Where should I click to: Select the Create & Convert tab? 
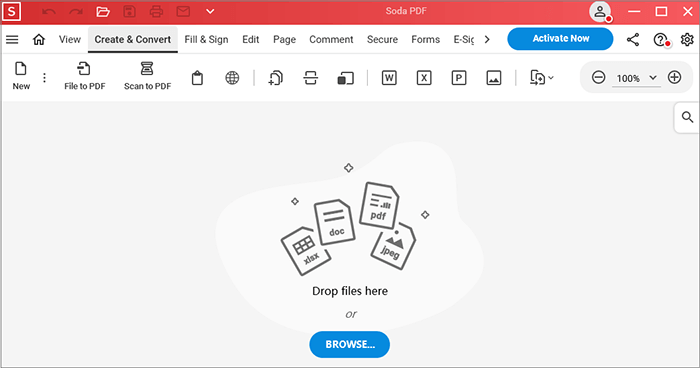[133, 40]
